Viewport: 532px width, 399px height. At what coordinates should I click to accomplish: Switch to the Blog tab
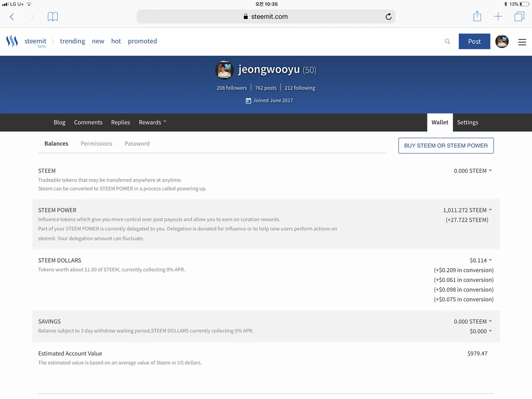coord(59,122)
